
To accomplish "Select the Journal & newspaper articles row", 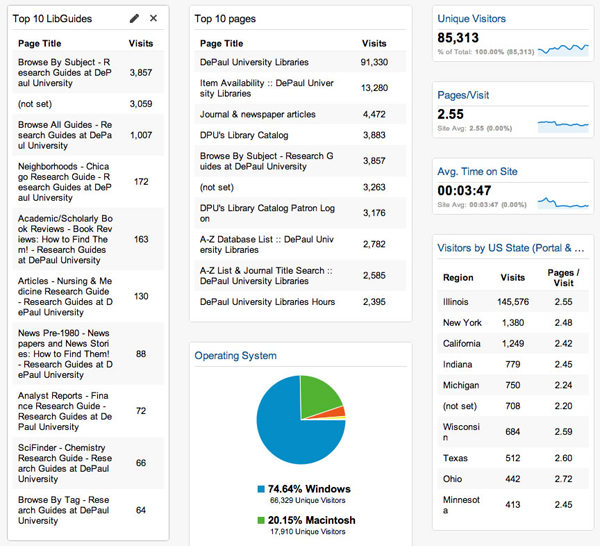I will [299, 114].
